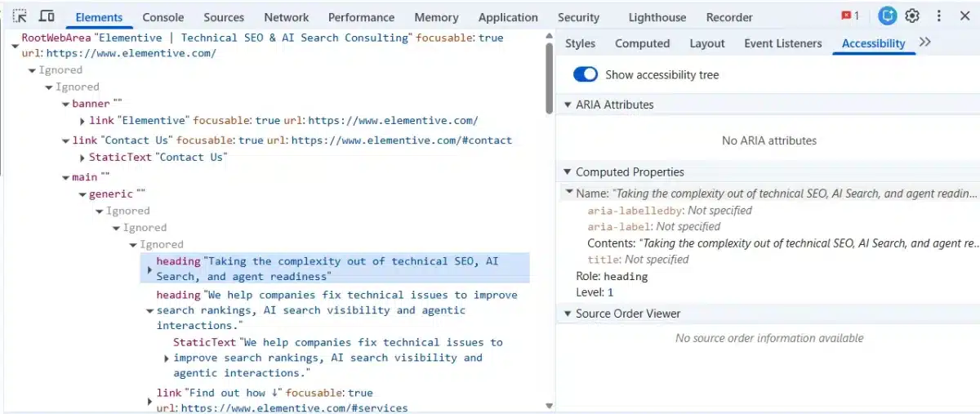Collapse the main node
The image size is (980, 414).
click(x=65, y=177)
